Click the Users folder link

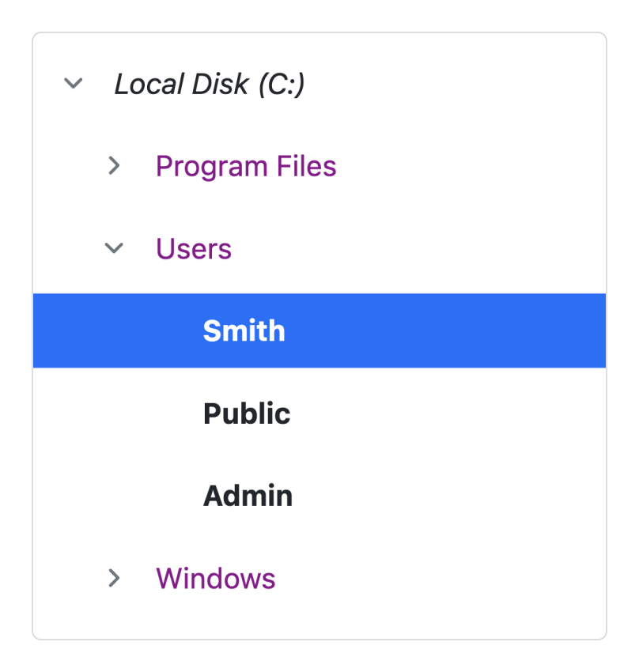194,248
